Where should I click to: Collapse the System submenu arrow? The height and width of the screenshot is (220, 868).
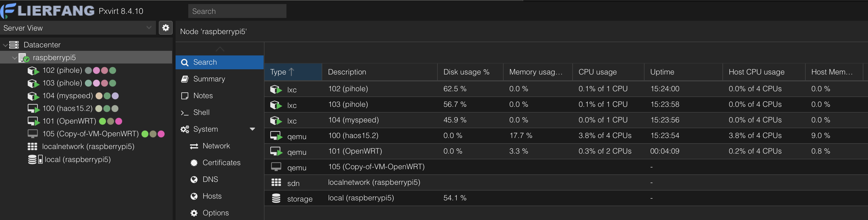(252, 129)
